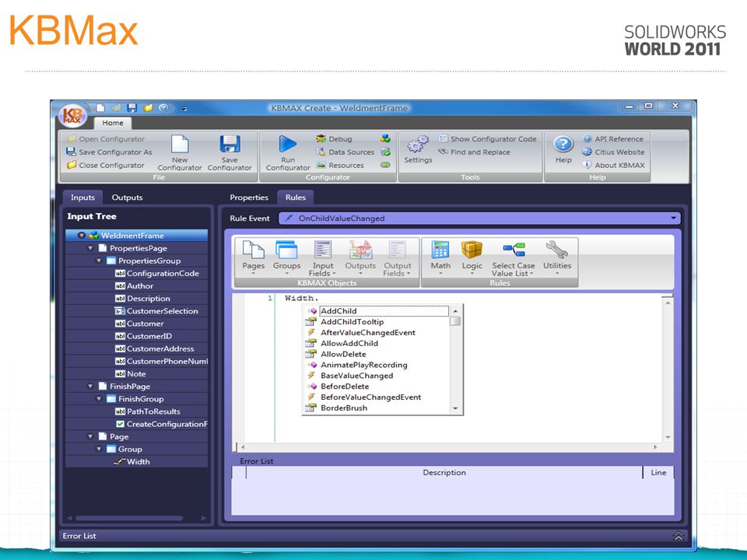Expand the bottom Error List panel chevron
Image resolution: width=747 pixels, height=560 pixels.
point(678,536)
